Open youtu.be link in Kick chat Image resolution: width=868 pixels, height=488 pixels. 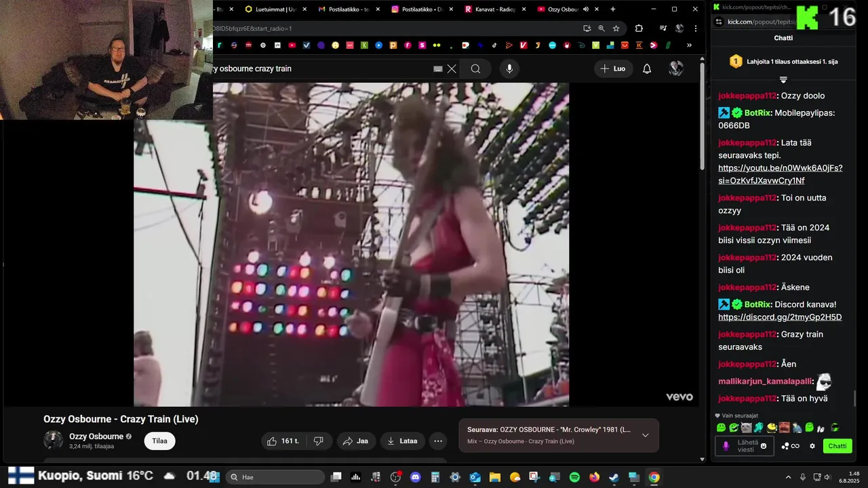tap(781, 174)
